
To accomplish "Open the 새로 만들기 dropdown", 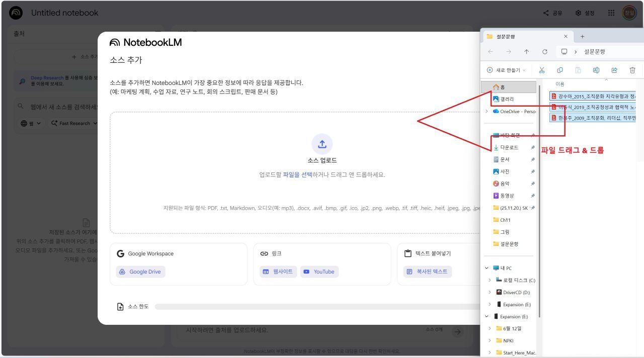I will pyautogui.click(x=507, y=70).
